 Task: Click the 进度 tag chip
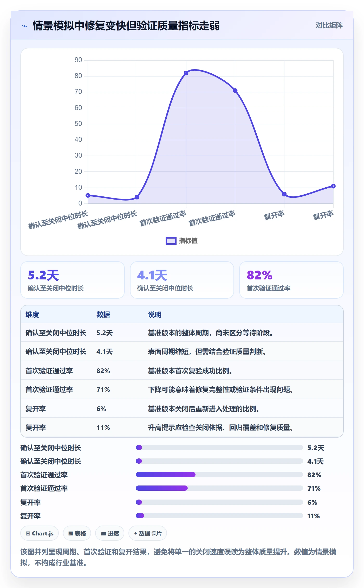tap(110, 533)
